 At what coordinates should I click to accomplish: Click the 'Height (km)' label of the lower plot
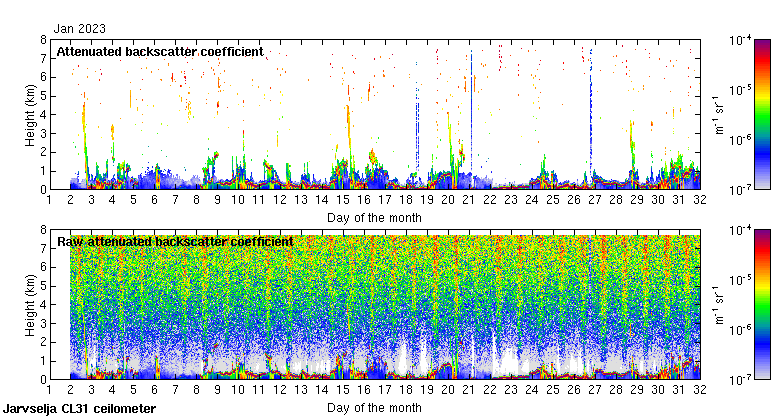[x=30, y=305]
